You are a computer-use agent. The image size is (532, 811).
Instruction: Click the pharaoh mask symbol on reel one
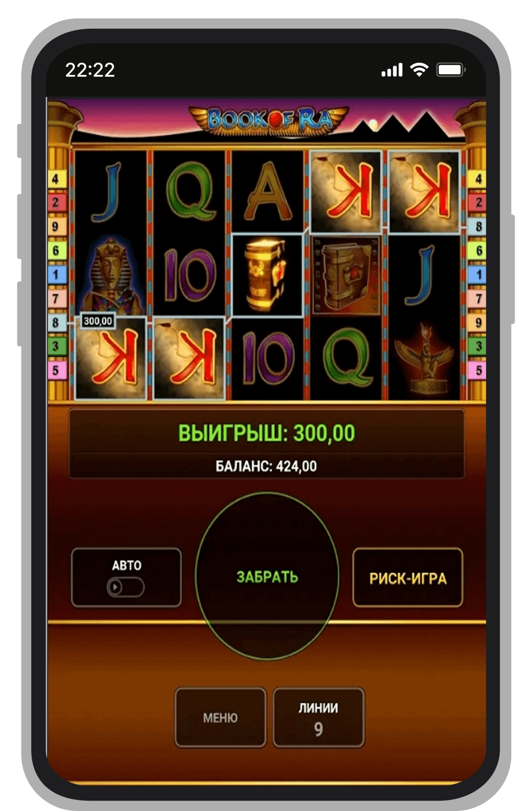coord(111,275)
